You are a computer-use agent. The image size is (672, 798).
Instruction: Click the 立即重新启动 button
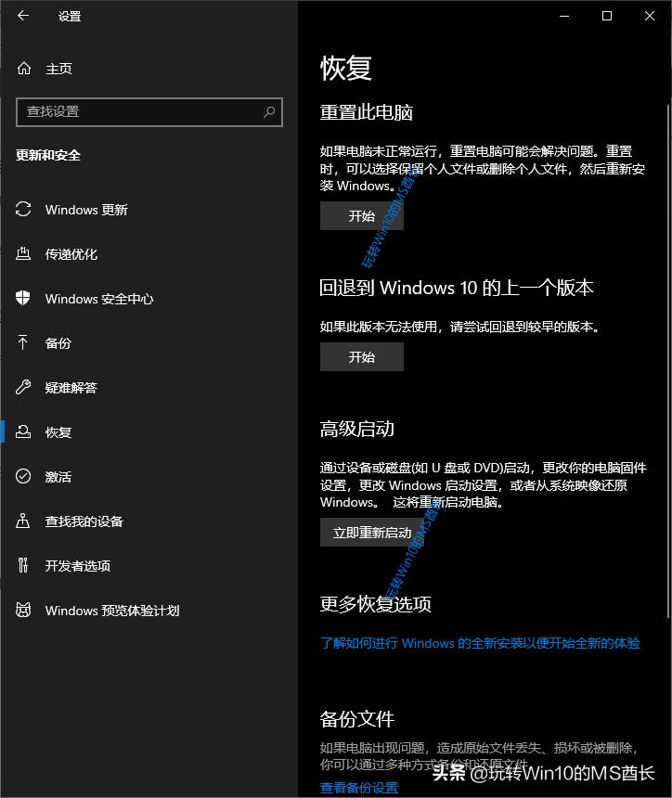pos(372,533)
